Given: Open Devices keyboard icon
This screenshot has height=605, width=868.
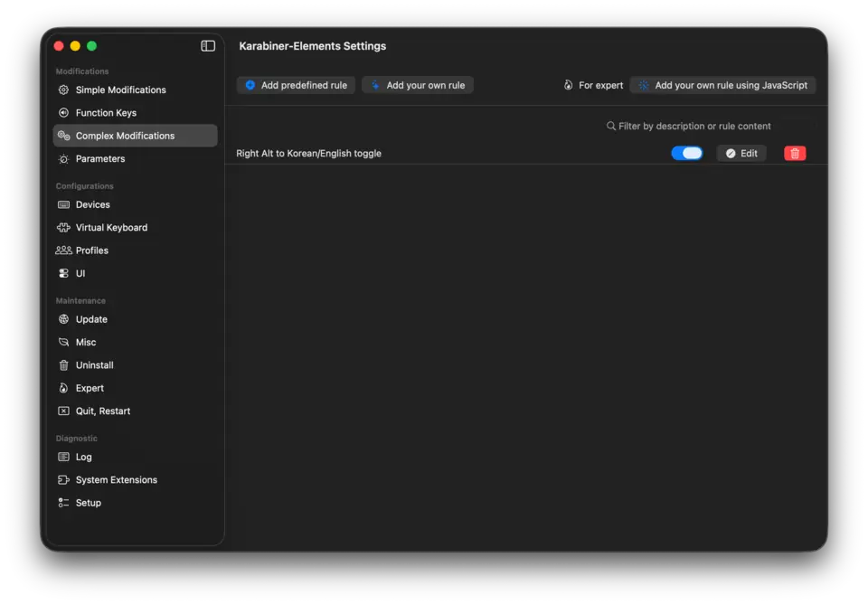Looking at the screenshot, I should pos(63,204).
